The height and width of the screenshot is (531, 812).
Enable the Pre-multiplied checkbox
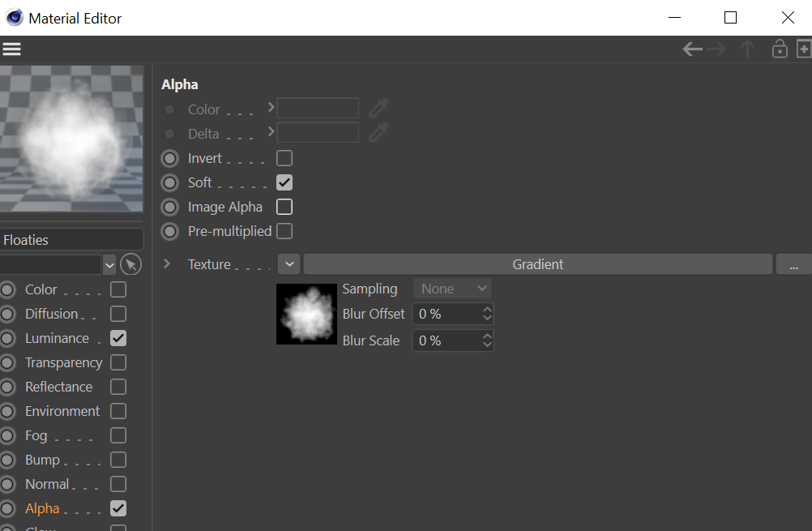pyautogui.click(x=284, y=231)
